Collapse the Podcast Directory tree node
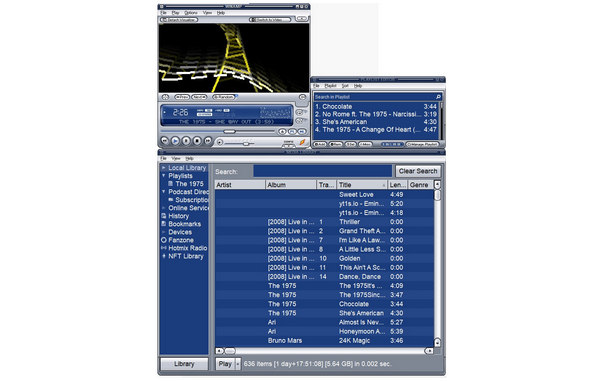The height and width of the screenshot is (381, 600). [163, 192]
